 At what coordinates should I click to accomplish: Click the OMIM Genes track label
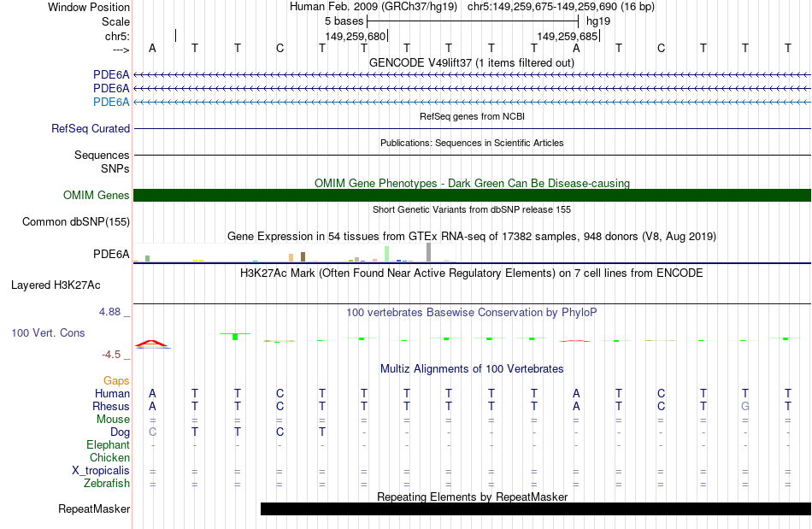[97, 195]
